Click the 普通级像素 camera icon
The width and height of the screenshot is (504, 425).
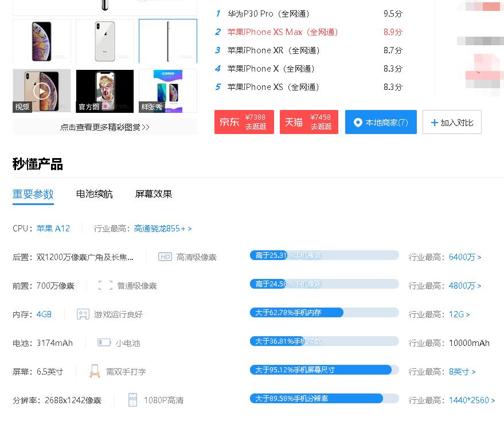point(104,285)
